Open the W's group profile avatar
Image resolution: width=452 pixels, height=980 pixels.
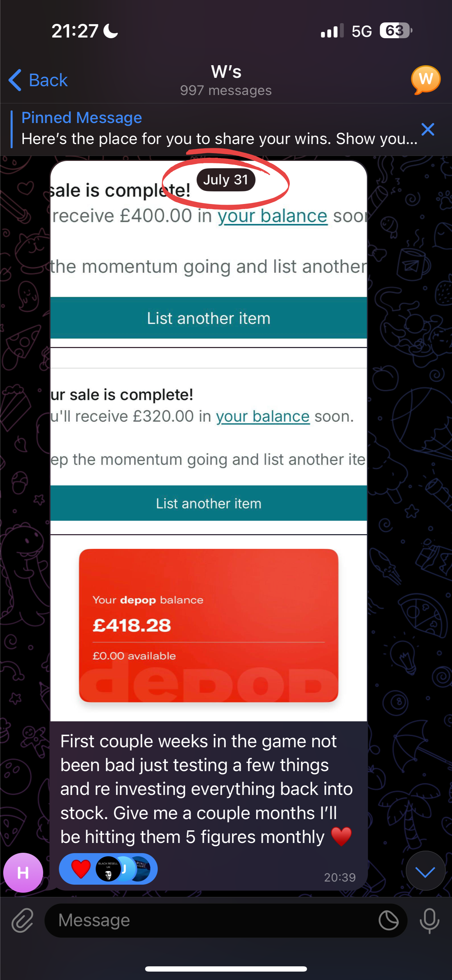(x=425, y=80)
